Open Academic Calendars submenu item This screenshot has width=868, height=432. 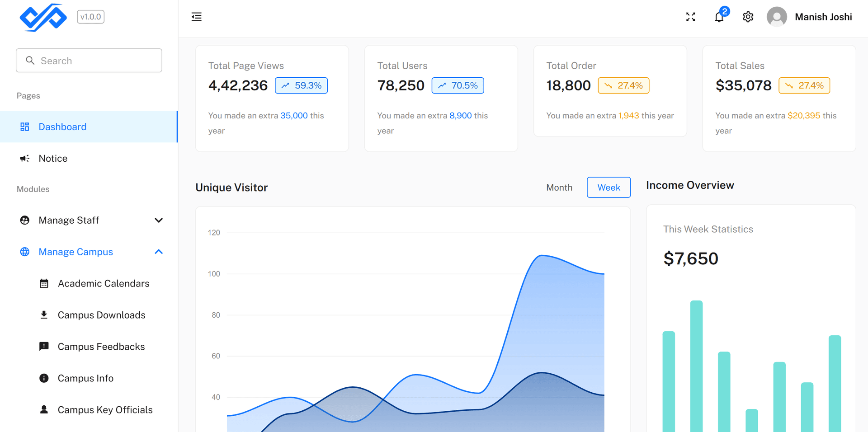click(89, 283)
